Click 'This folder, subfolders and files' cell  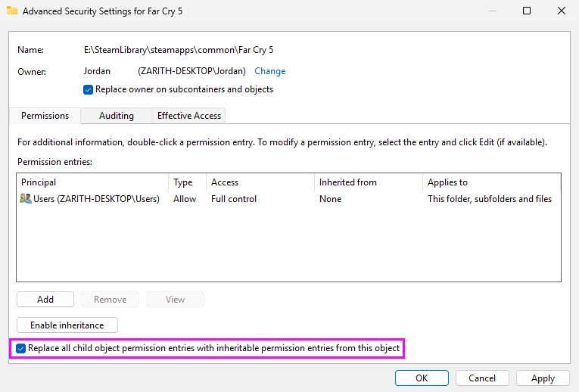pyautogui.click(x=490, y=199)
